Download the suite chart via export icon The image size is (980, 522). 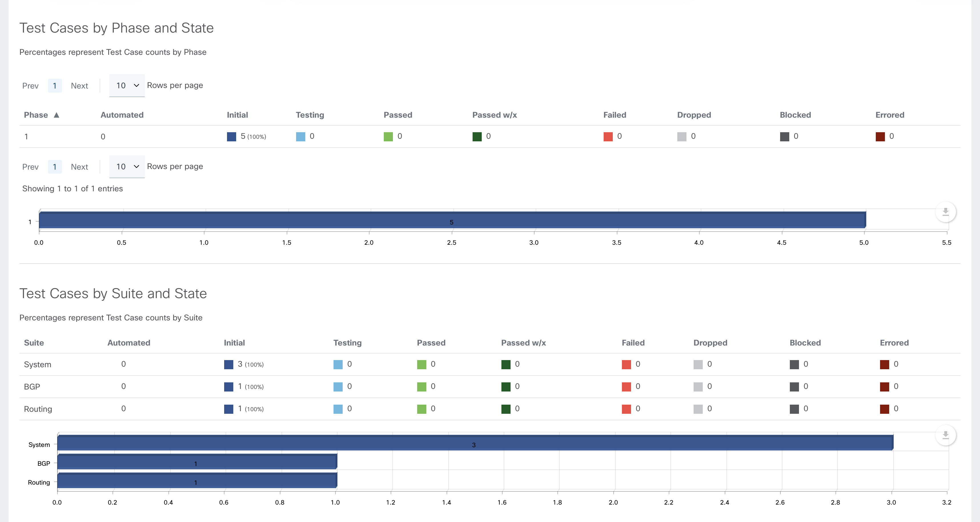945,435
